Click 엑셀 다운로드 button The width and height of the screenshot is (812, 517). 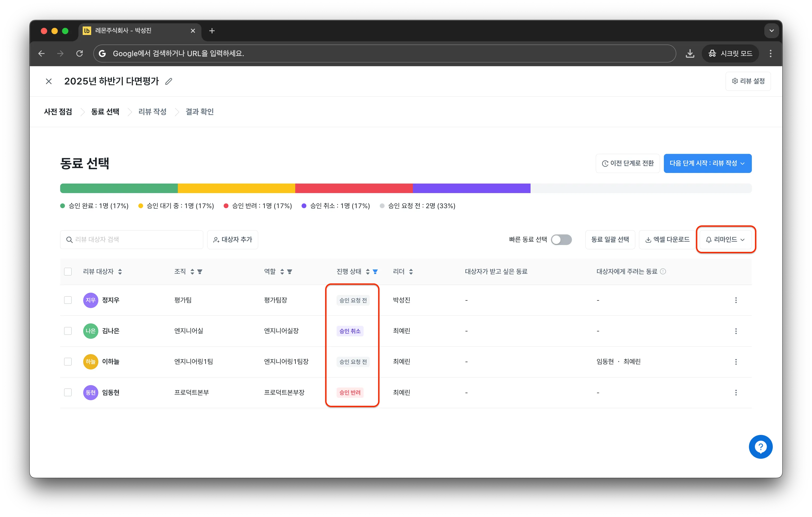click(x=667, y=239)
